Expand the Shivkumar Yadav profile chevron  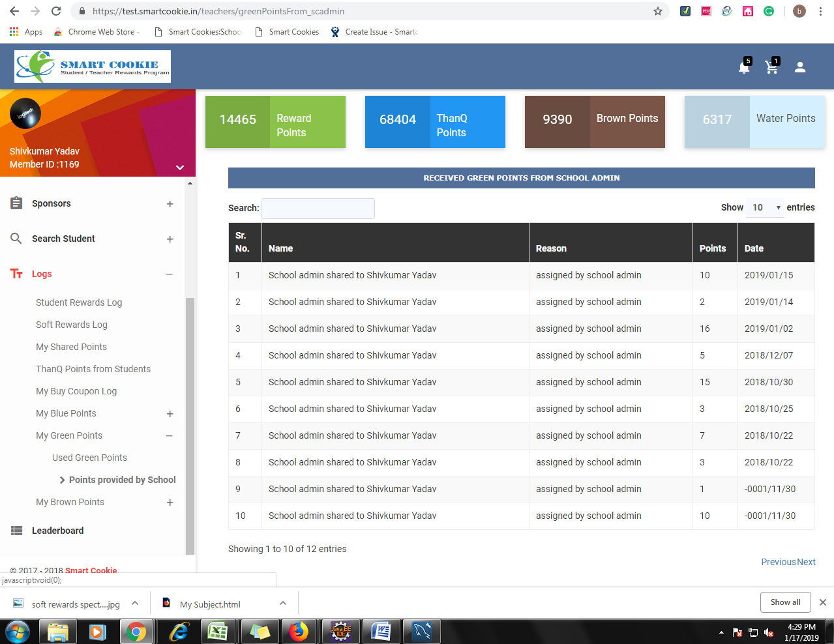coord(180,168)
